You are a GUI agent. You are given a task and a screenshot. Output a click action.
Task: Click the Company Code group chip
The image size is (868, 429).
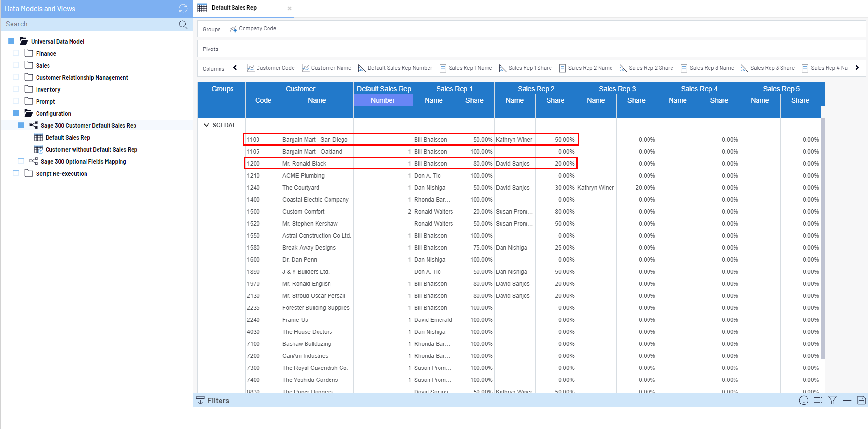(x=253, y=29)
